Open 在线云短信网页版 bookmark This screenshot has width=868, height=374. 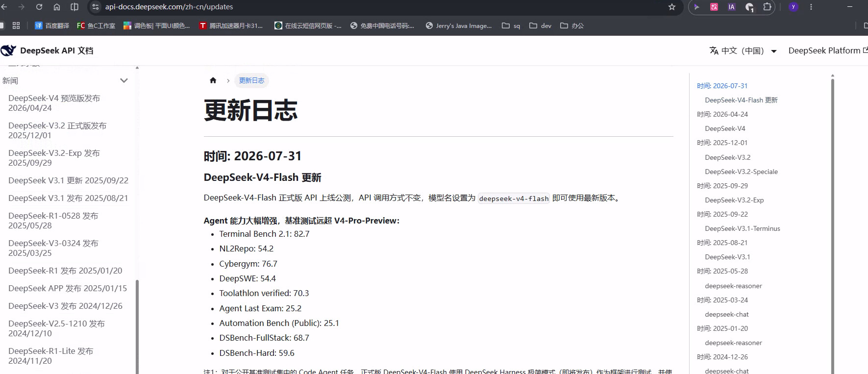point(308,25)
